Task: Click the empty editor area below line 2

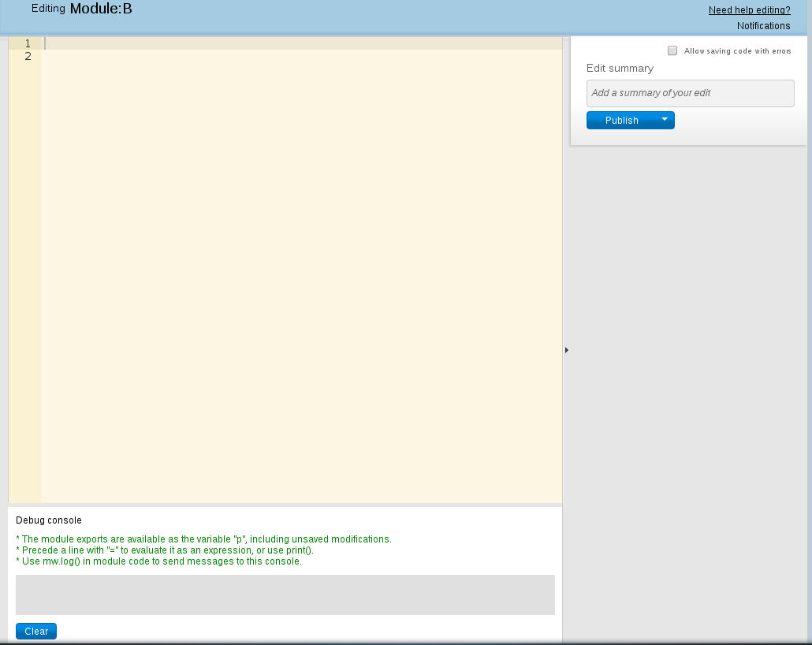Action: point(300,276)
